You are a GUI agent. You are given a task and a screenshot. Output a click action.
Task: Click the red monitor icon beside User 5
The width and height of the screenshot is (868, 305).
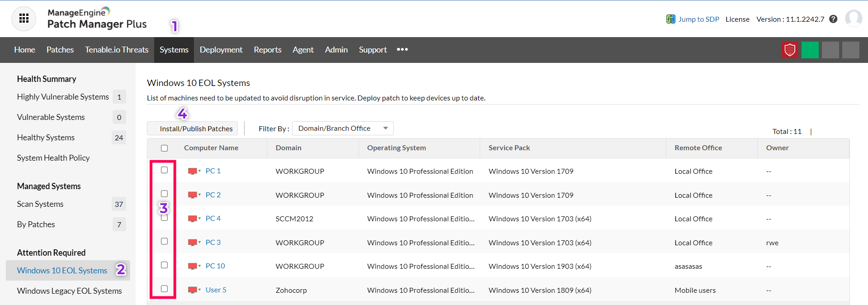(193, 290)
